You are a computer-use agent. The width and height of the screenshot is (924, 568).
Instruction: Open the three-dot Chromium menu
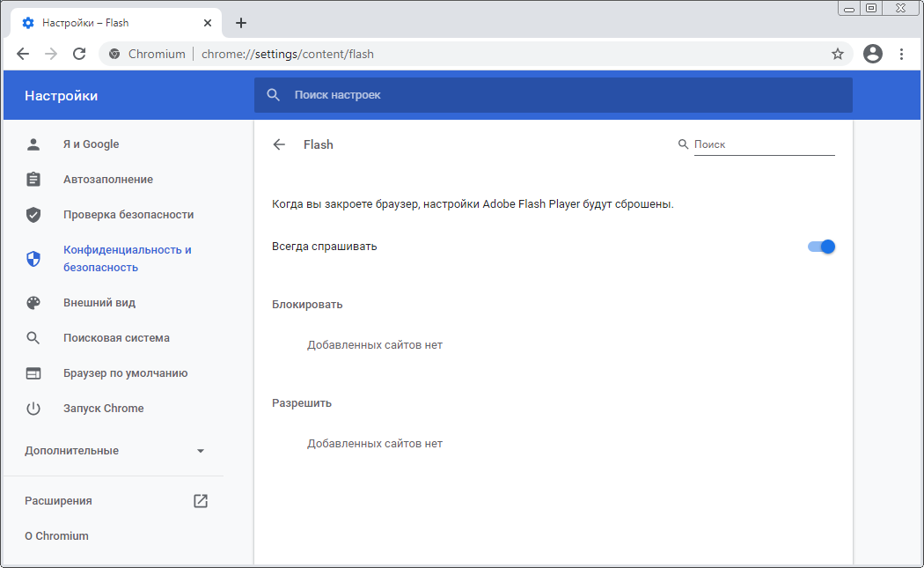901,54
